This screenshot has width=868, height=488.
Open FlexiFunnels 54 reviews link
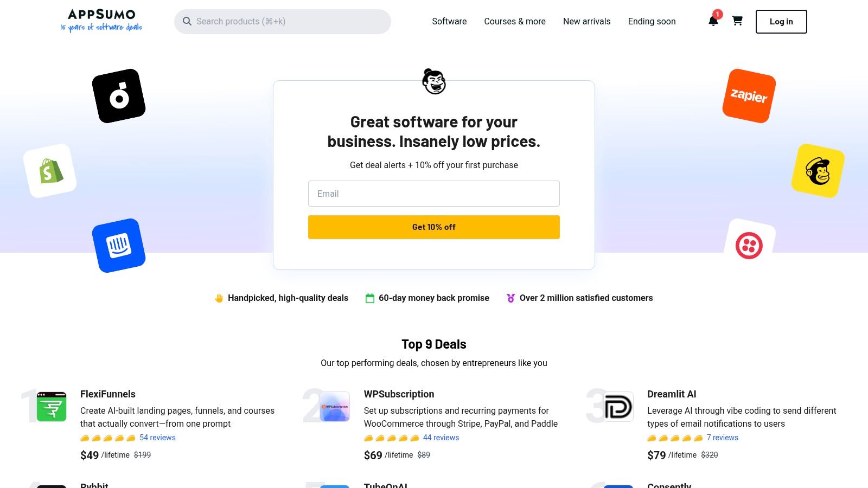pyautogui.click(x=157, y=437)
